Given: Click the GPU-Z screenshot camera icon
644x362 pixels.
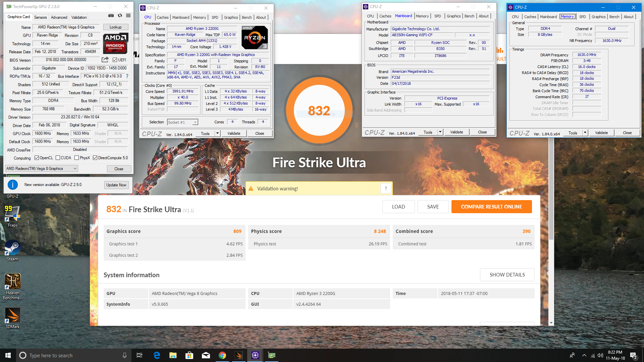Looking at the screenshot, I should (x=111, y=15).
